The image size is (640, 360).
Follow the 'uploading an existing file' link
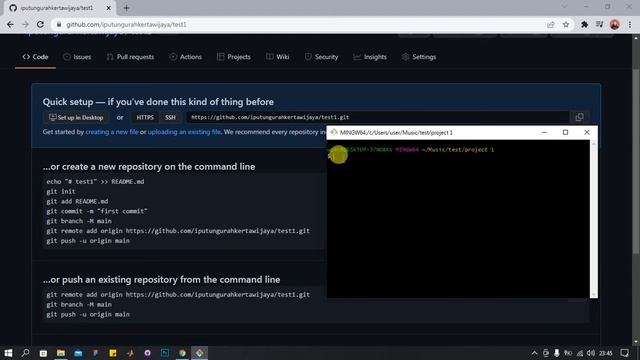[184, 132]
